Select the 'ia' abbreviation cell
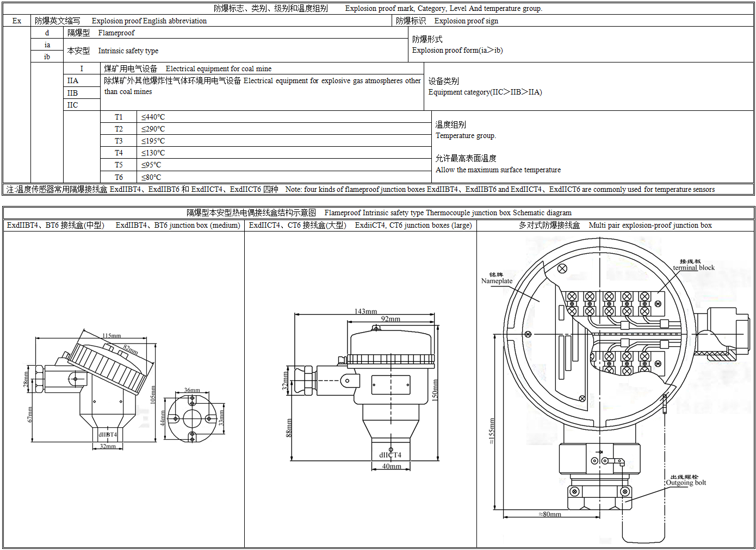The width and height of the screenshot is (756, 550). 47,45
